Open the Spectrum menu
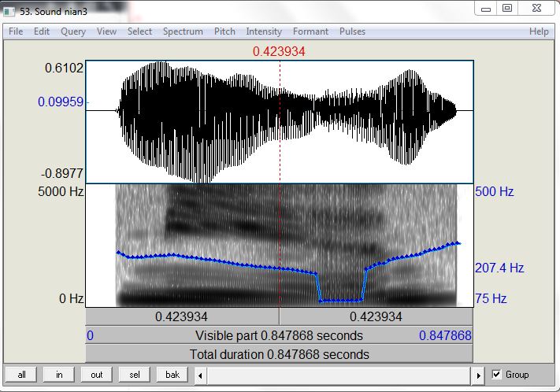560x392 pixels. click(183, 31)
